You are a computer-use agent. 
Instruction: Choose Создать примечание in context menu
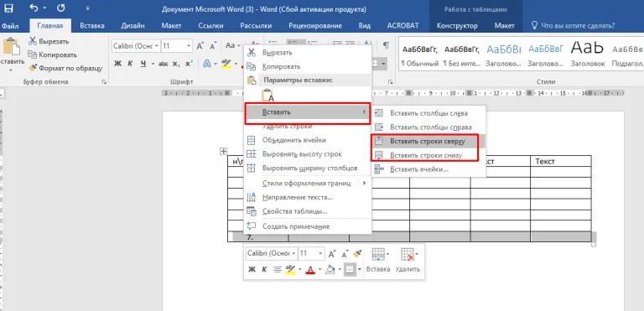308,226
